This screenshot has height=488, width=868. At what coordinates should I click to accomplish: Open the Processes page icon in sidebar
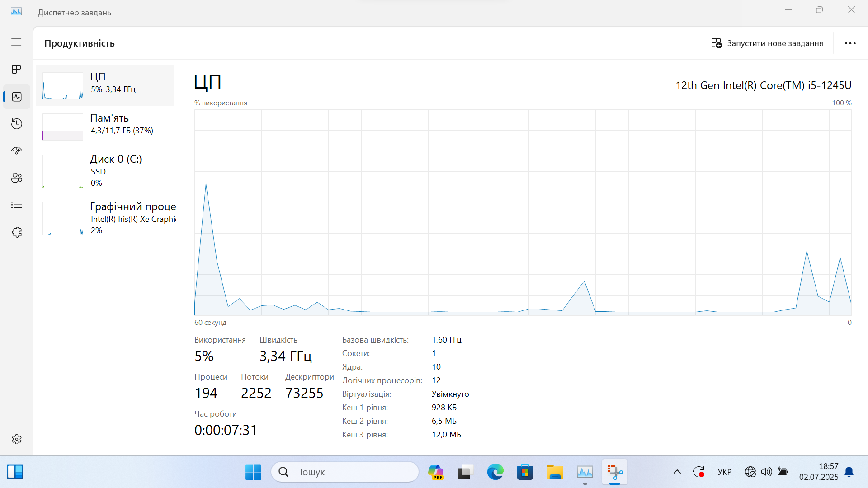pos(17,69)
